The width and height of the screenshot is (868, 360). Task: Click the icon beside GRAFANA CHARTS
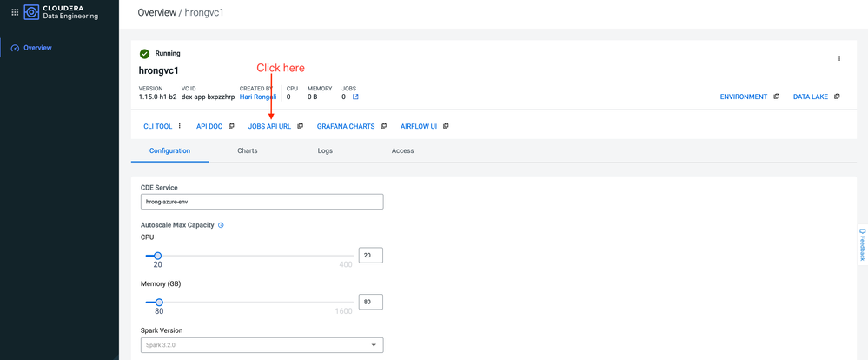click(x=384, y=126)
